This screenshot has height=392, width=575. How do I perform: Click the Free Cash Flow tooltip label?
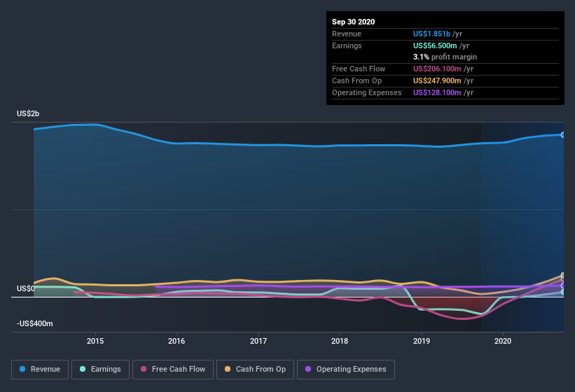(x=359, y=69)
